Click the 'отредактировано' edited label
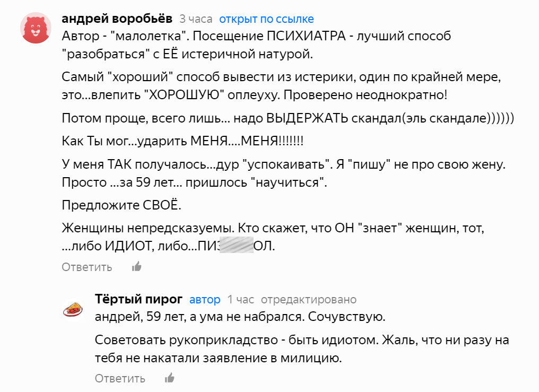 tap(309, 300)
